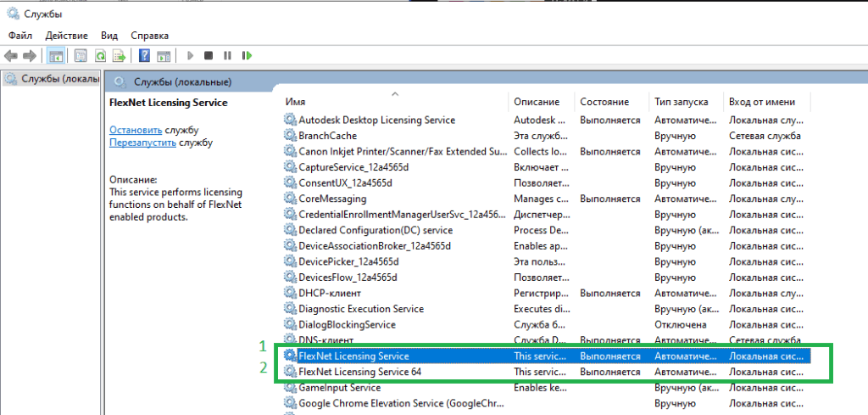The image size is (868, 415).
Task: Open Properties via the toolbar icon
Action: tap(81, 56)
